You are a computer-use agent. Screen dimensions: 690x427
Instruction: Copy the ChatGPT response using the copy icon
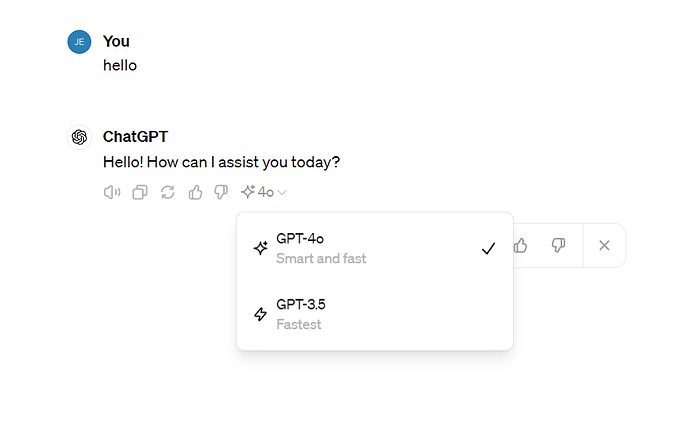[x=140, y=192]
